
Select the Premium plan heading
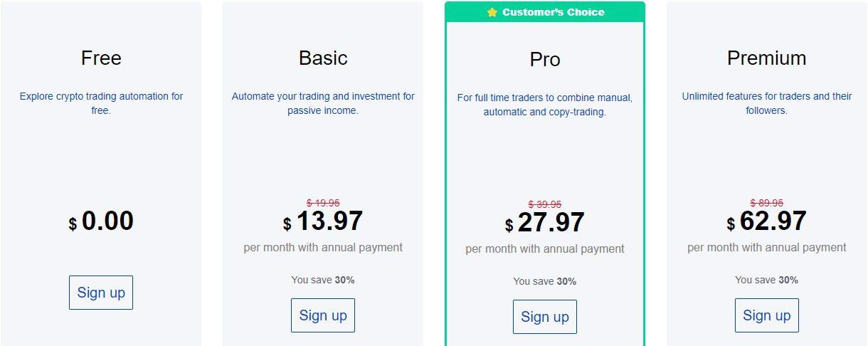tap(767, 58)
